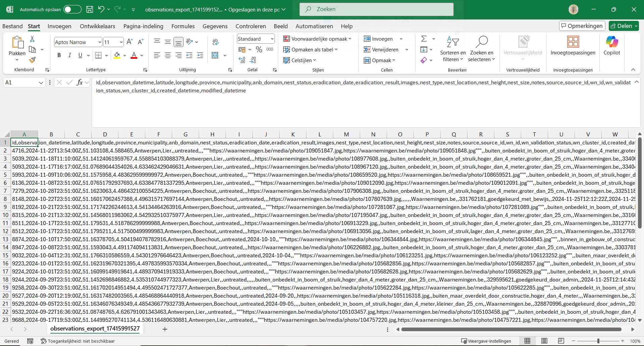644x346 pixels.
Task: Open the Gegevens menu tab
Action: 215,26
